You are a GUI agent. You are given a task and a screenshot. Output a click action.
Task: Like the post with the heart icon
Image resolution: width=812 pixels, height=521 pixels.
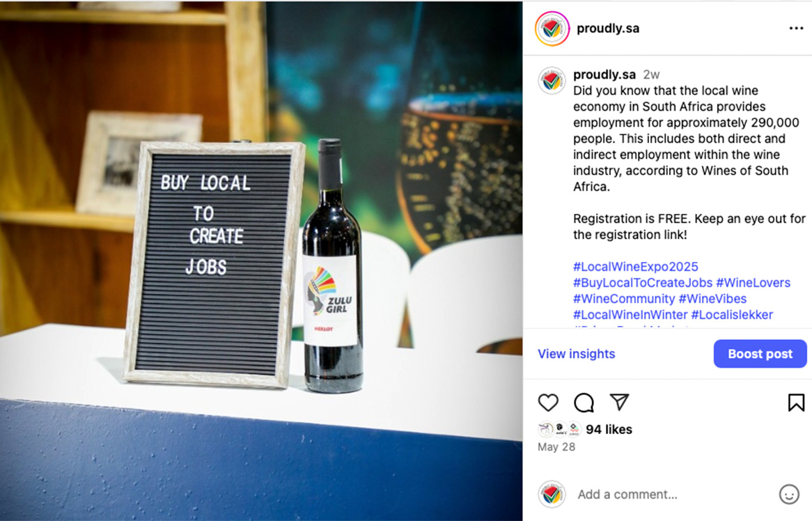pos(548,403)
